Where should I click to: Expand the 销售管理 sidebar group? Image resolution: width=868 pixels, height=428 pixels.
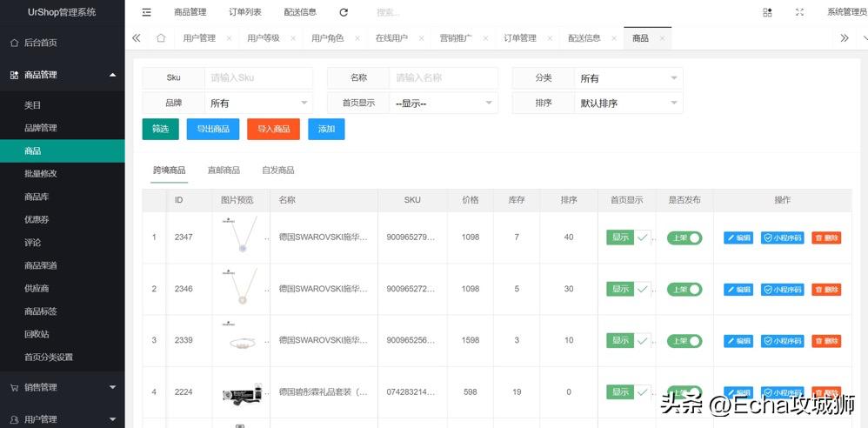tap(63, 387)
